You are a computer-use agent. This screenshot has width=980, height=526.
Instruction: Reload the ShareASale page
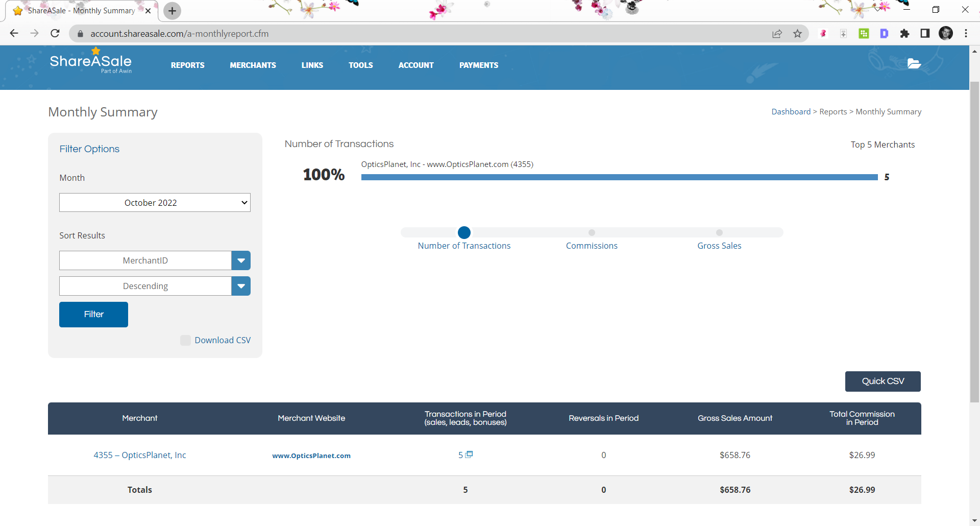pyautogui.click(x=55, y=33)
